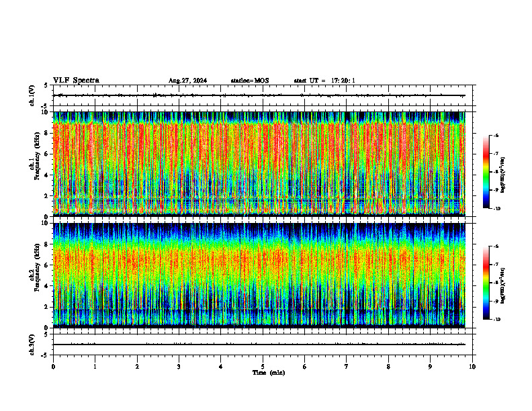Viewport: 532px width, 411px height.
Task: Click the "-6" value on ch.1 color bar
Action: 496,135
